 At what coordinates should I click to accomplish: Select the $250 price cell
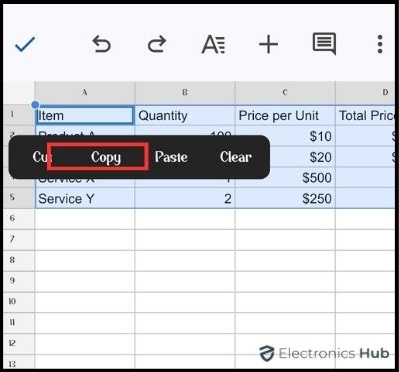click(285, 198)
